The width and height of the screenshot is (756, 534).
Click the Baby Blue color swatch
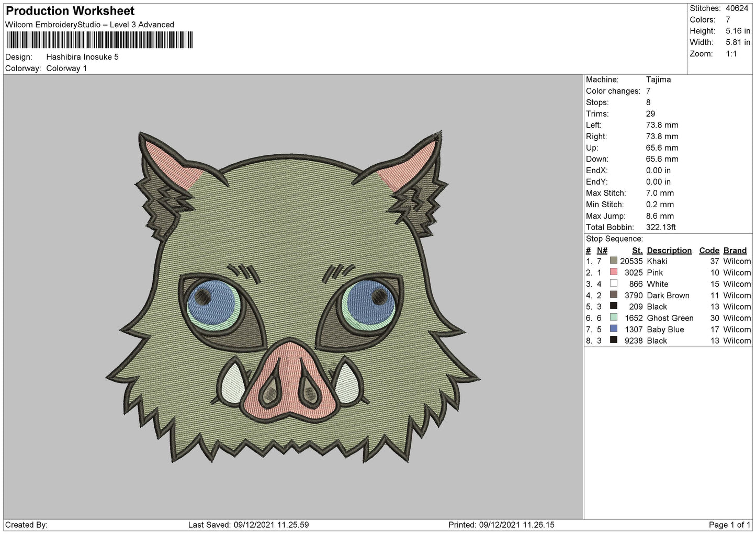(614, 329)
